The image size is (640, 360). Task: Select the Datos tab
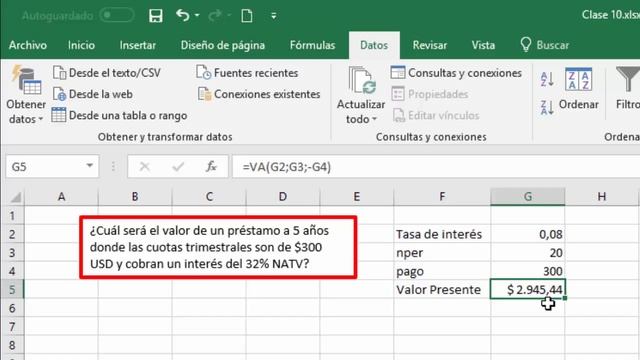[374, 45]
